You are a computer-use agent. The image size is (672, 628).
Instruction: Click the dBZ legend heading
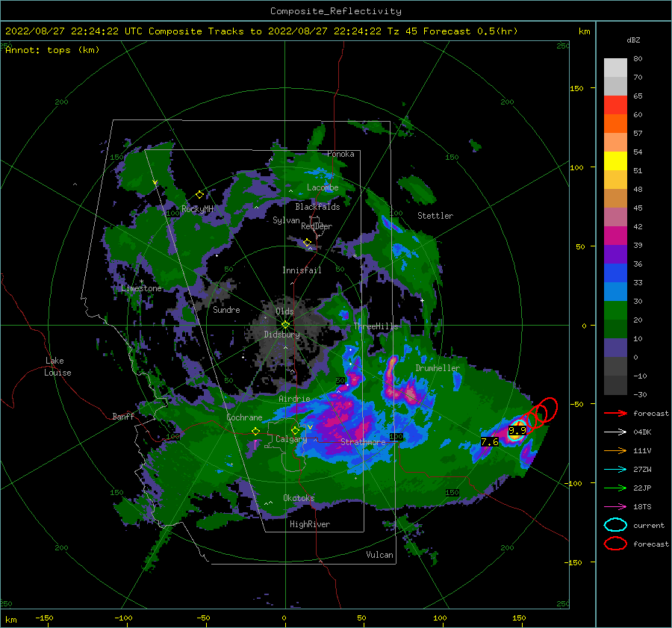pyautogui.click(x=633, y=40)
